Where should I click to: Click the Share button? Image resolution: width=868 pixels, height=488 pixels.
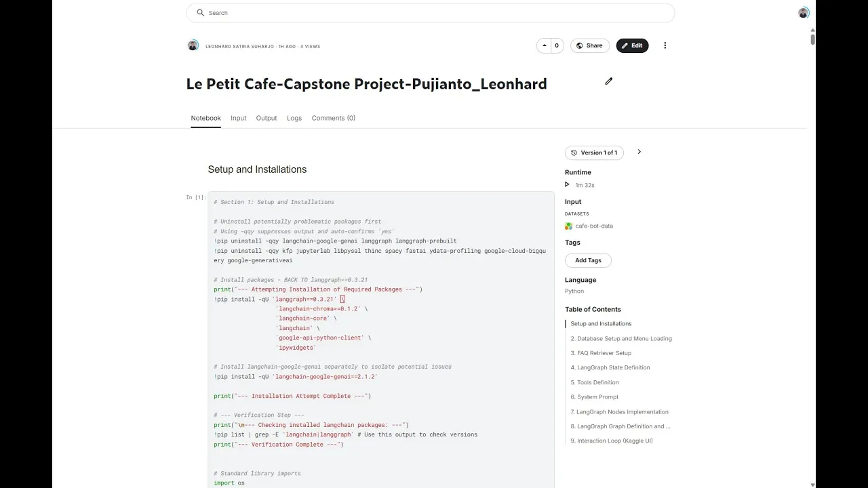589,45
